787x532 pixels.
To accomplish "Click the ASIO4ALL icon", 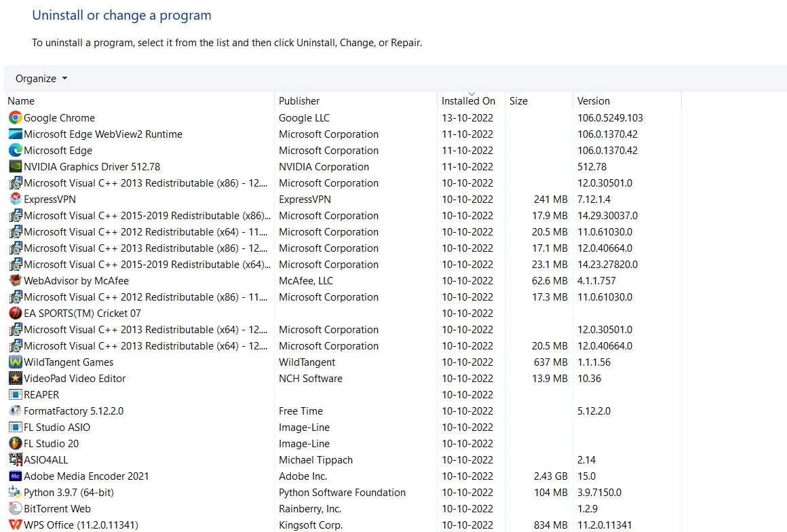I will point(15,459).
